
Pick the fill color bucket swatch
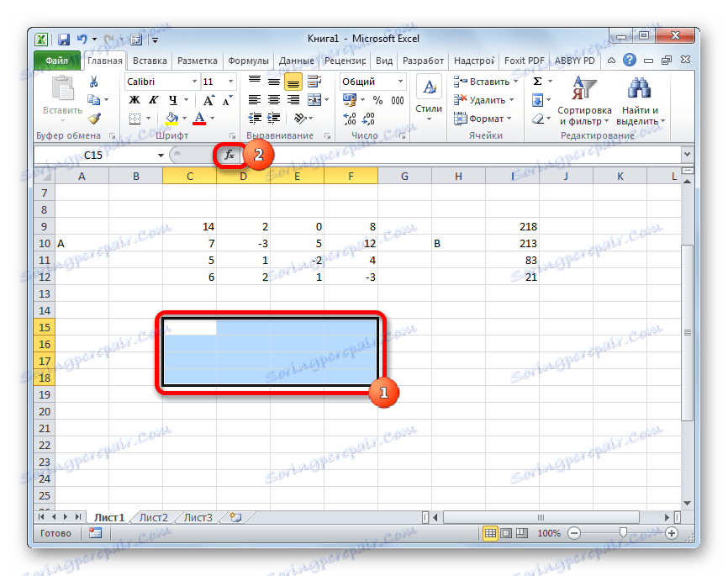pyautogui.click(x=172, y=118)
